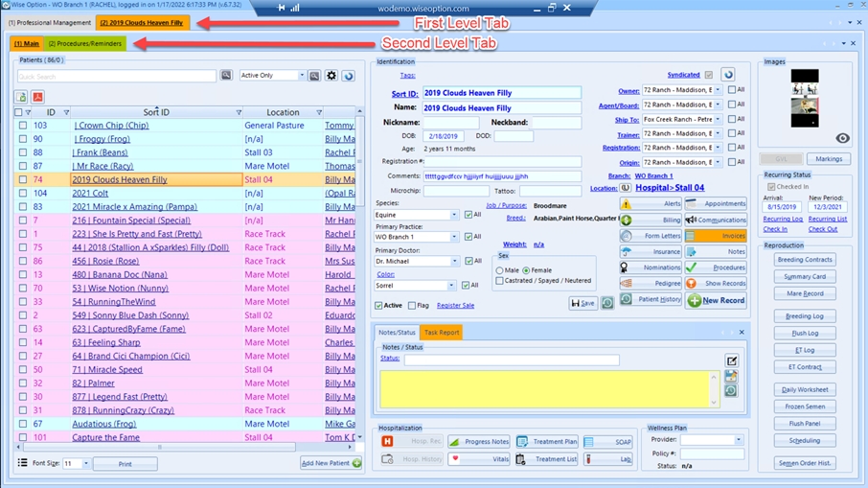
Task: Check the Castrated / Spayed / Neutered box
Action: [500, 281]
